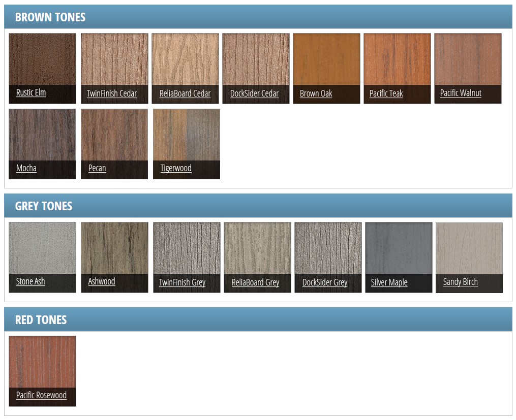This screenshot has width=516, height=420.
Task: Select the Pacific Rosewood swatch
Action: tap(42, 362)
